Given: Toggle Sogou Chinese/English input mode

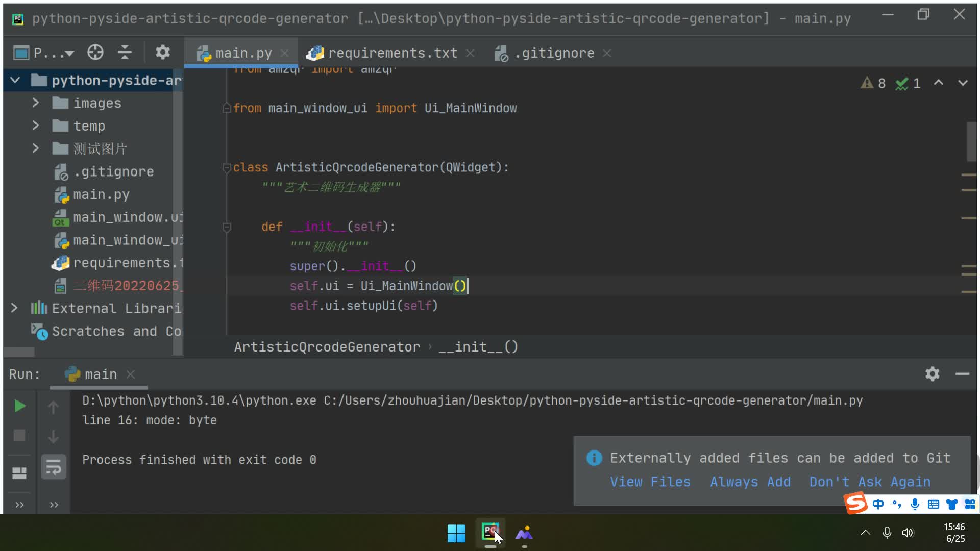Looking at the screenshot, I should click(x=878, y=505).
